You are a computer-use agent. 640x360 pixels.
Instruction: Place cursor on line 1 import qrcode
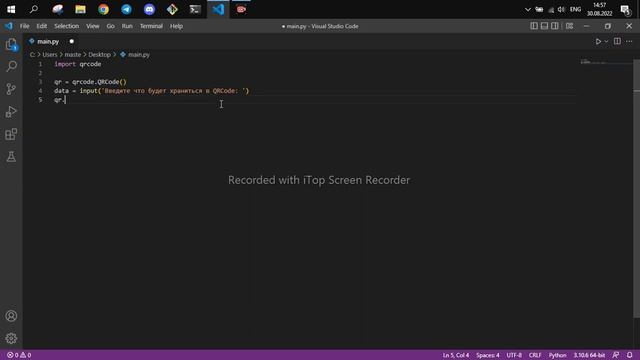pos(78,64)
